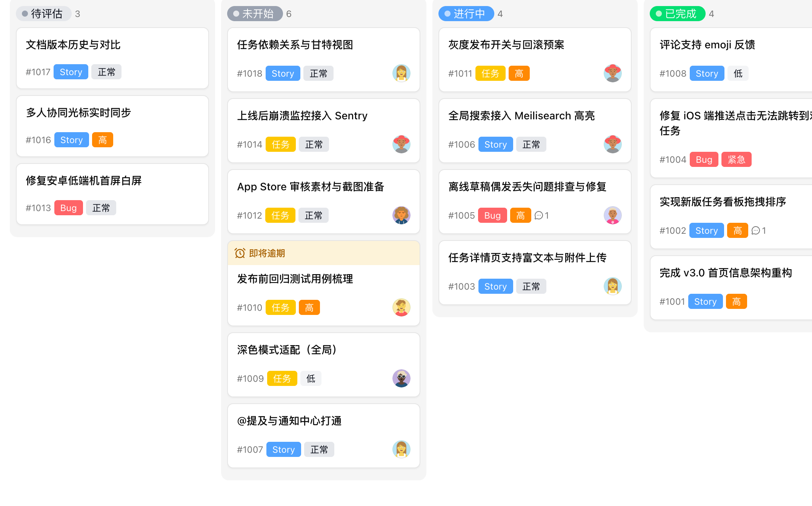Click the Story tag on card #1002

707,230
